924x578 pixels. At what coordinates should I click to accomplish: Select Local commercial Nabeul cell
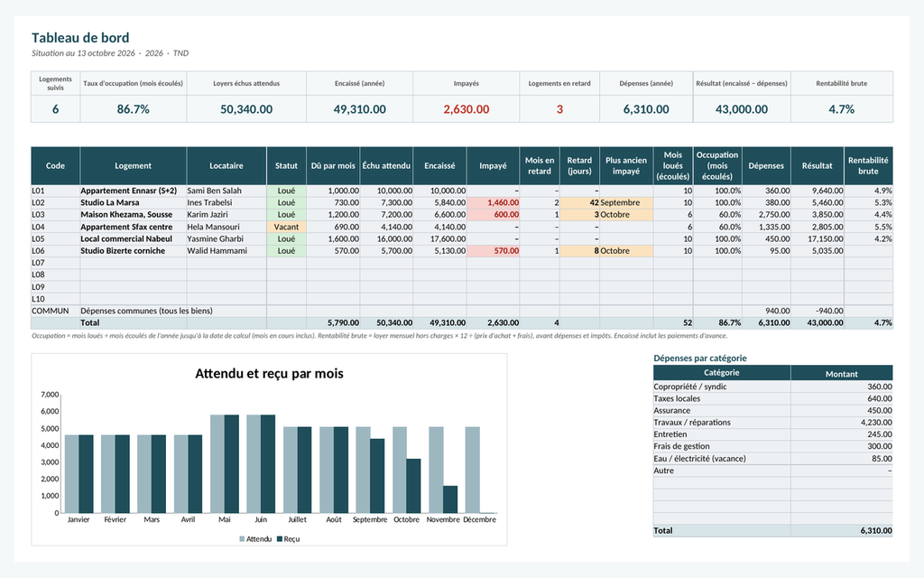[133, 238]
